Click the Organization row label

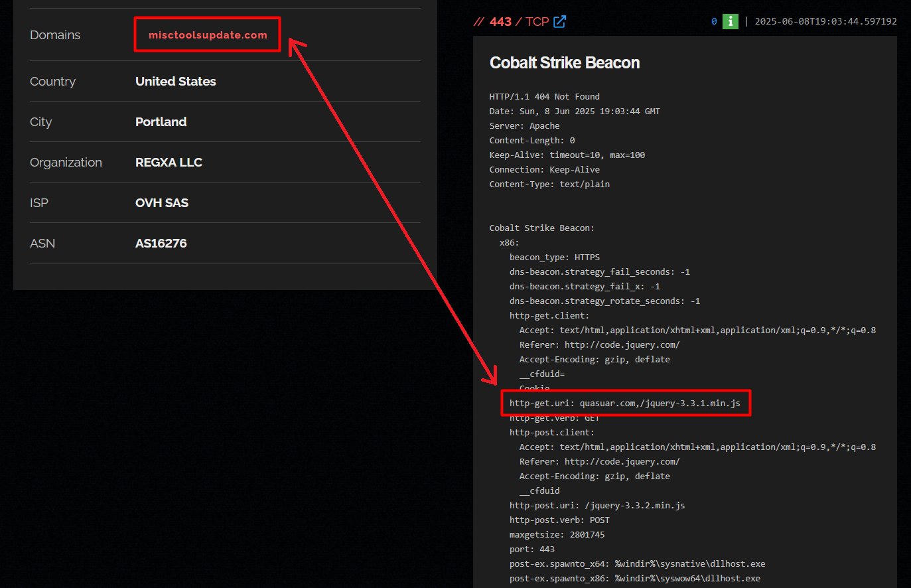coord(66,163)
